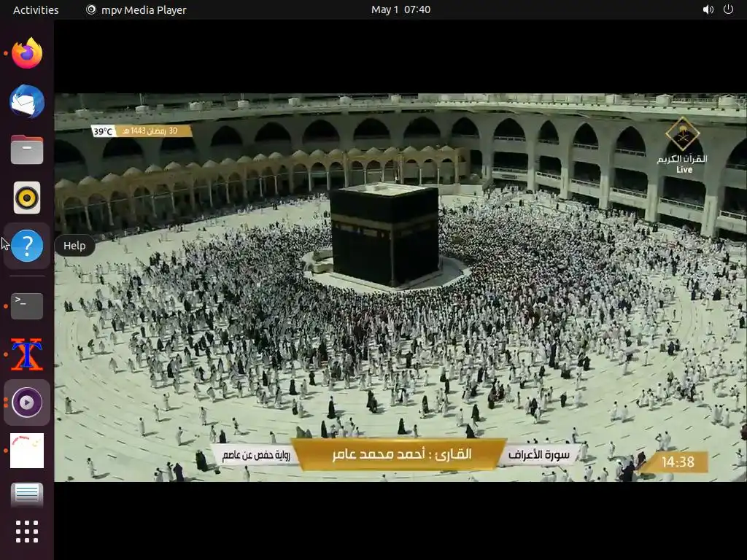Open the white thumbnail app in dock
The width and height of the screenshot is (747, 560).
[27, 451]
